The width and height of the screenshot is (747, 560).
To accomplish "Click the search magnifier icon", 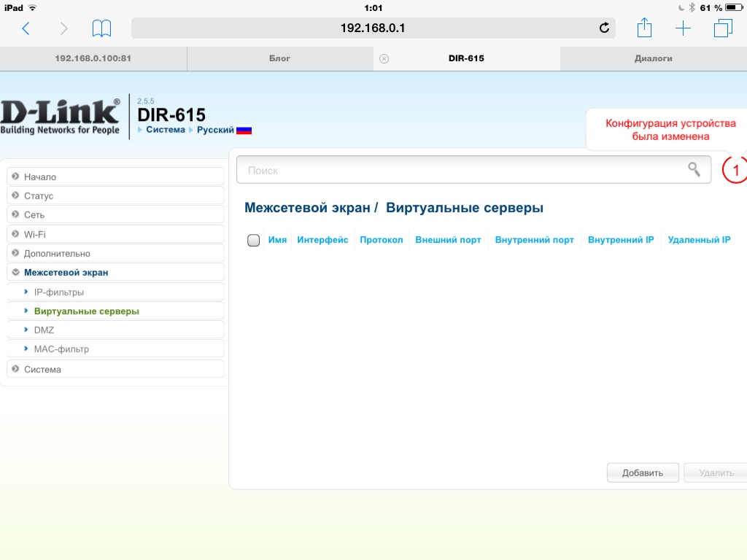I will [x=694, y=169].
